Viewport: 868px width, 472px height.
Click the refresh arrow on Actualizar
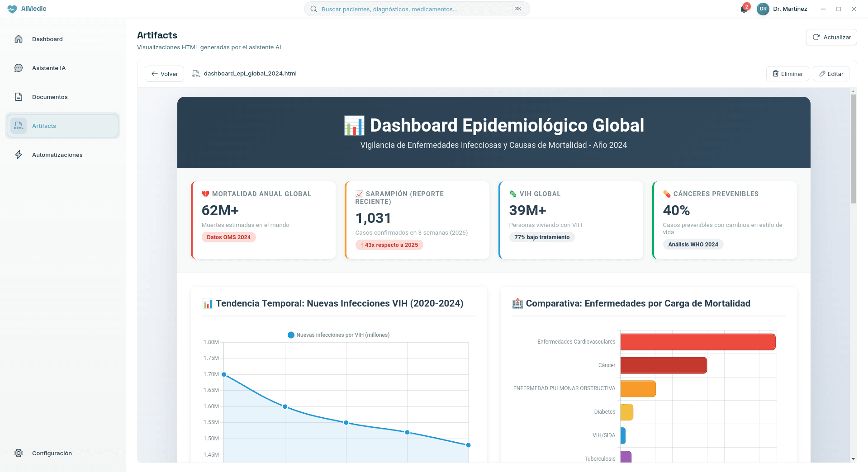(816, 37)
